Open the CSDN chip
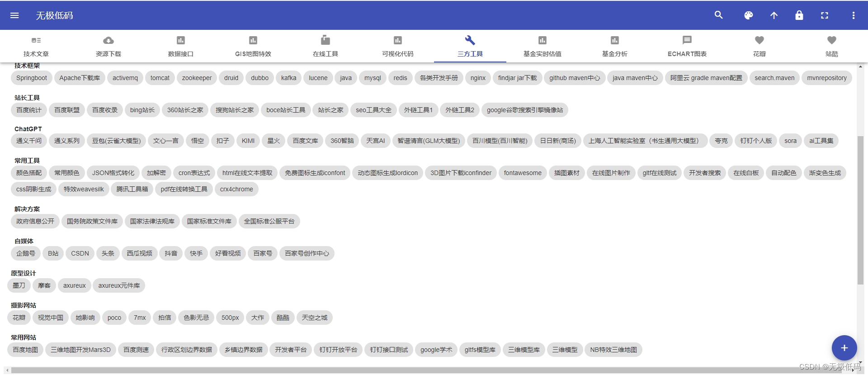 pos(80,253)
